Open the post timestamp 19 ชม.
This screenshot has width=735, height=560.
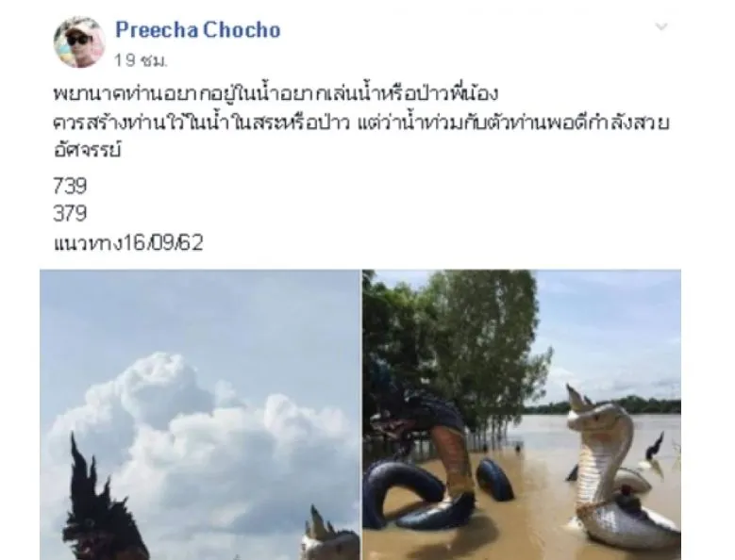pyautogui.click(x=142, y=60)
